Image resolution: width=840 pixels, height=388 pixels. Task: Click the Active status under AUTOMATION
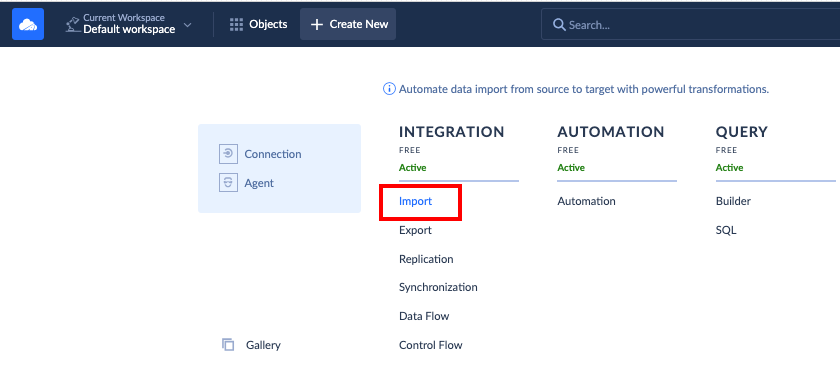[x=571, y=168]
